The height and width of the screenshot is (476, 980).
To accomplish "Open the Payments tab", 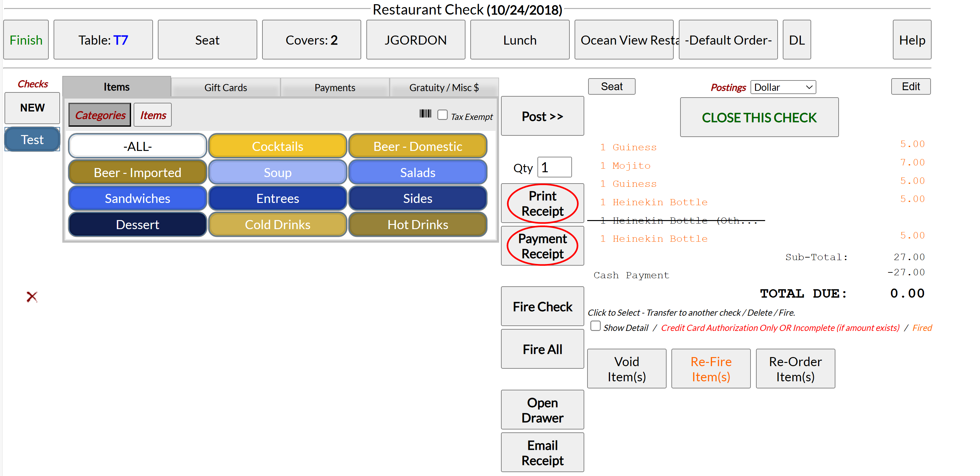I will pyautogui.click(x=334, y=88).
